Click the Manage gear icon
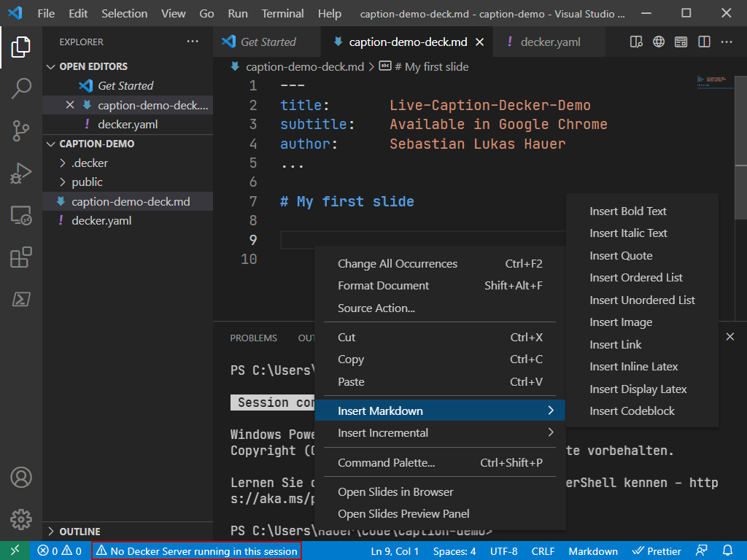The width and height of the screenshot is (747, 560). click(x=20, y=519)
